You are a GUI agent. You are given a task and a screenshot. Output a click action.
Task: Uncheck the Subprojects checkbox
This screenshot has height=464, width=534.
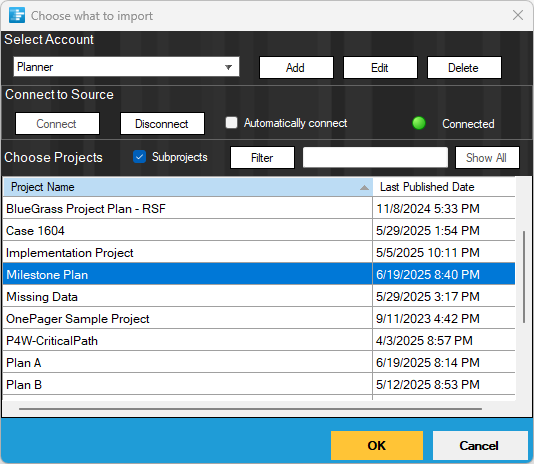[139, 157]
